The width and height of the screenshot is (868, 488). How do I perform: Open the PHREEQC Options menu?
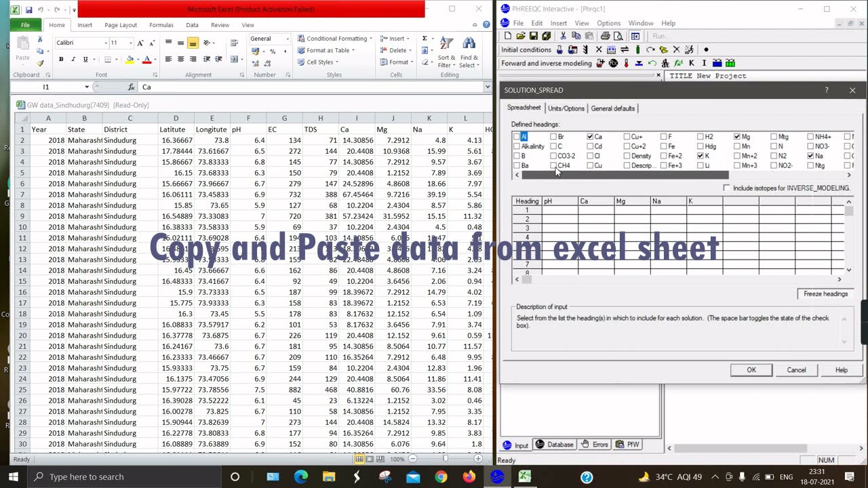[608, 23]
